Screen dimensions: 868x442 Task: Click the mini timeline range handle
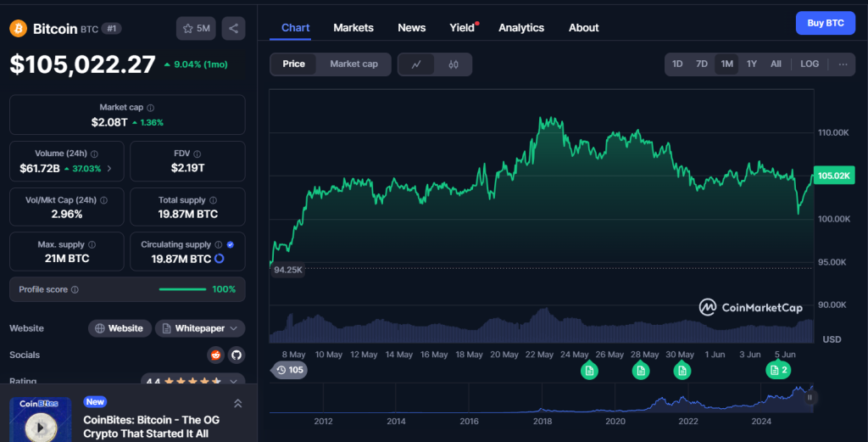[x=810, y=397]
